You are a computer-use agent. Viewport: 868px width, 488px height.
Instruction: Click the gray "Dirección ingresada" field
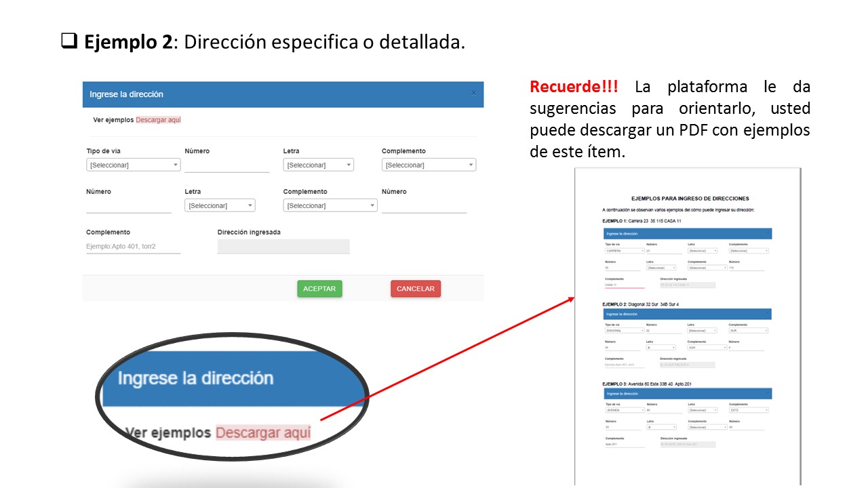[283, 247]
